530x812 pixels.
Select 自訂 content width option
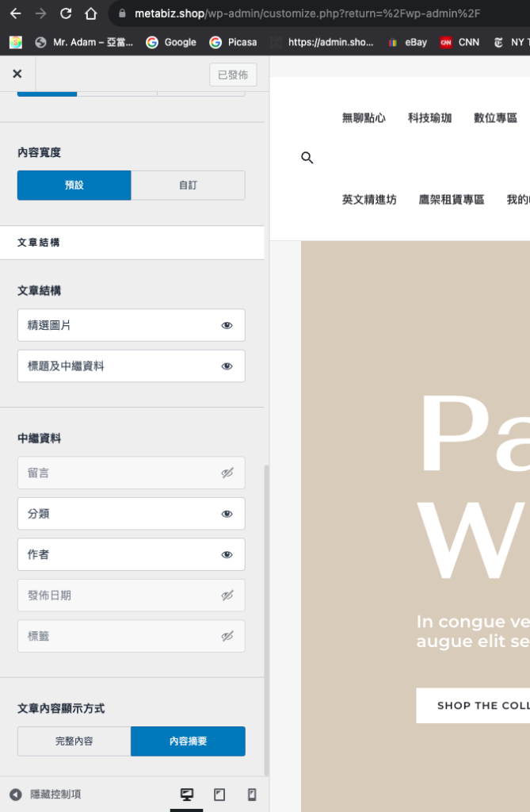(x=188, y=185)
